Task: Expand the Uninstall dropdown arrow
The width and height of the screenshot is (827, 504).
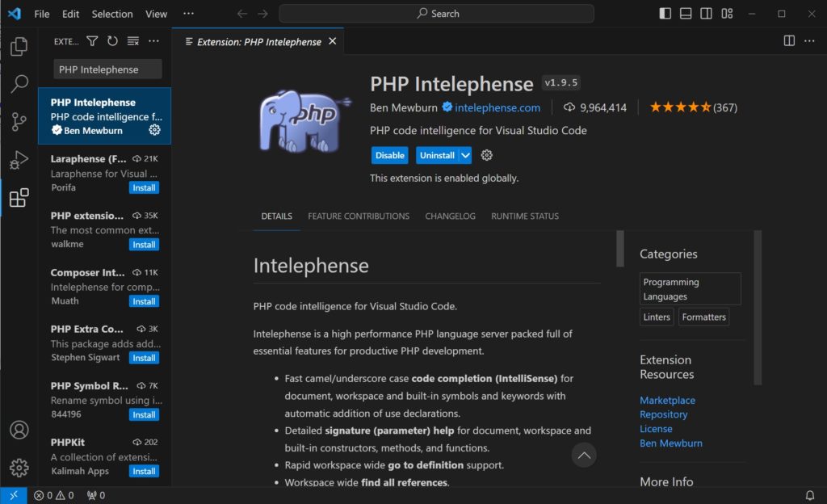Action: [x=465, y=156]
